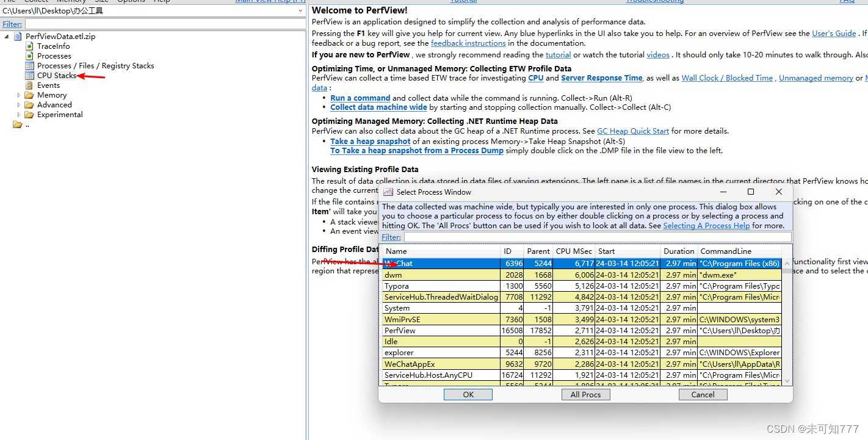Screen dimensions: 868x440
Task: Click the process list scrollbar down arrow
Action: tap(787, 381)
